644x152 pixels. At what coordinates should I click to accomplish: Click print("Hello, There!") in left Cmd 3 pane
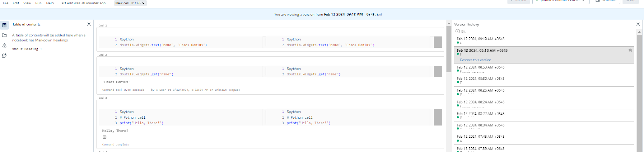point(141,123)
